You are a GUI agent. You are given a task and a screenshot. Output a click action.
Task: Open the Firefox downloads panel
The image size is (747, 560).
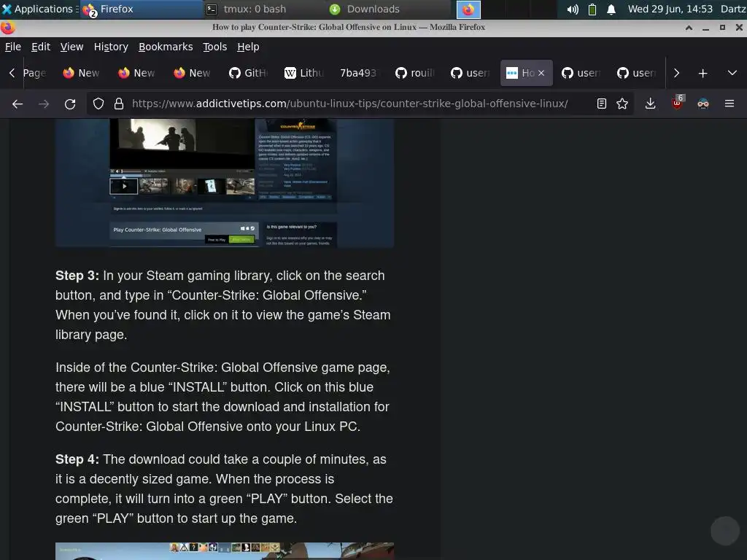coord(650,104)
